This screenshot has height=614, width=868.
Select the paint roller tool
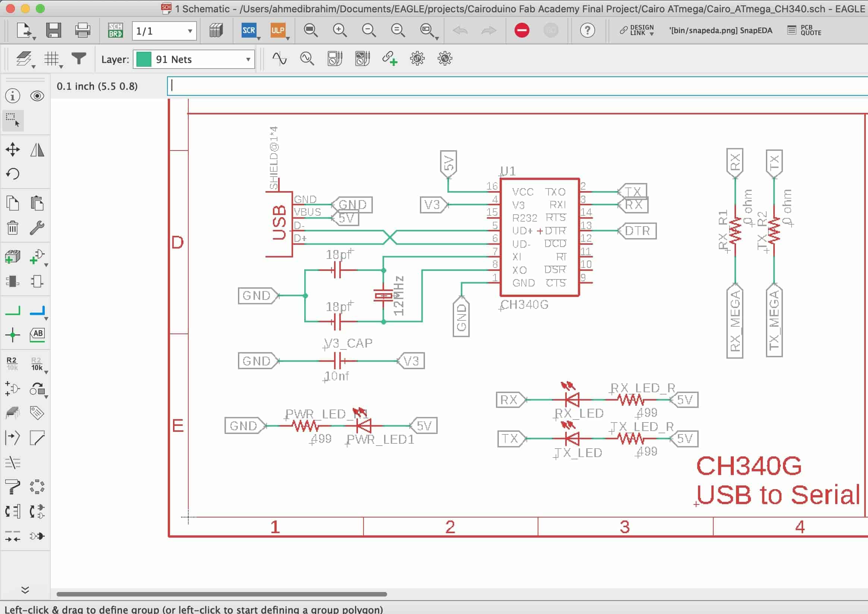[13, 487]
